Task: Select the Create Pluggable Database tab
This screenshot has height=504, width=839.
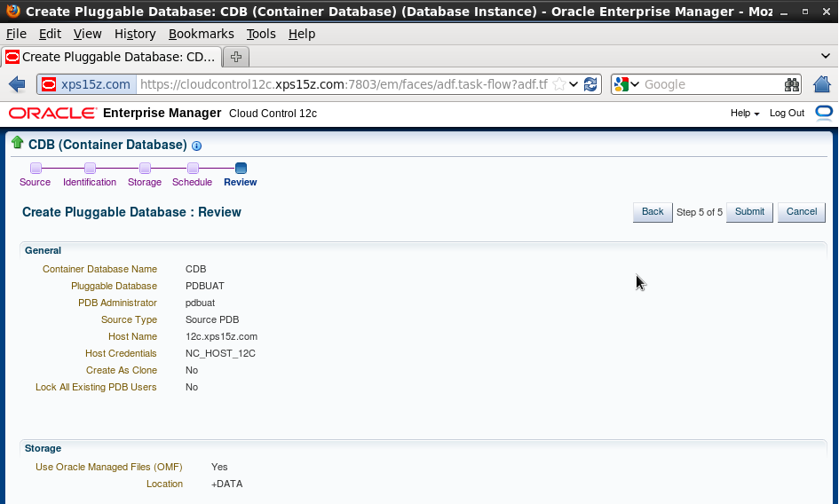Action: coord(111,57)
